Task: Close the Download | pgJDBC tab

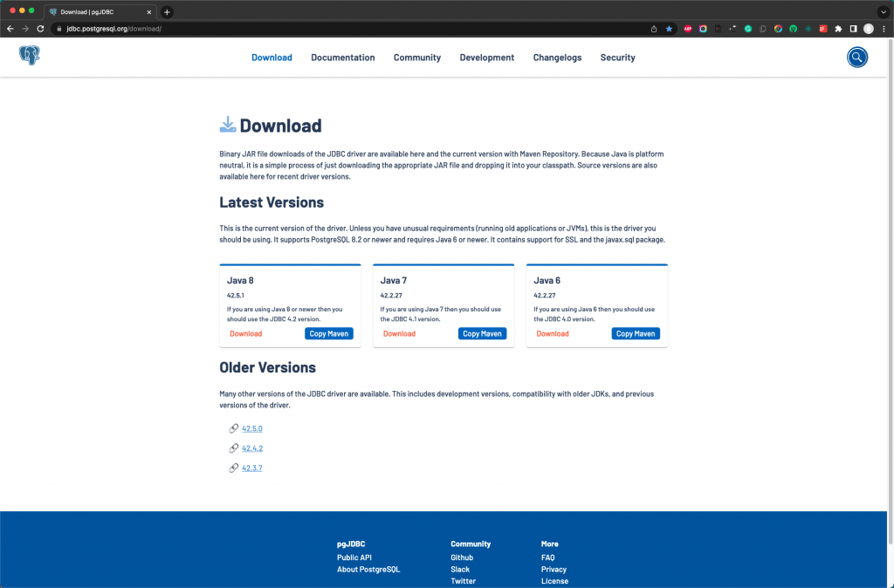Action: pos(149,12)
